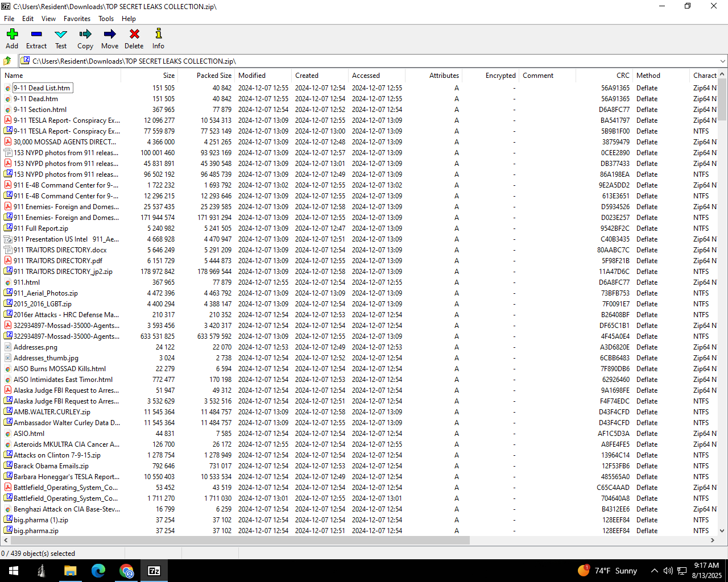The width and height of the screenshot is (728, 582).
Task: Open File Explorer from the taskbar
Action: tap(70, 571)
